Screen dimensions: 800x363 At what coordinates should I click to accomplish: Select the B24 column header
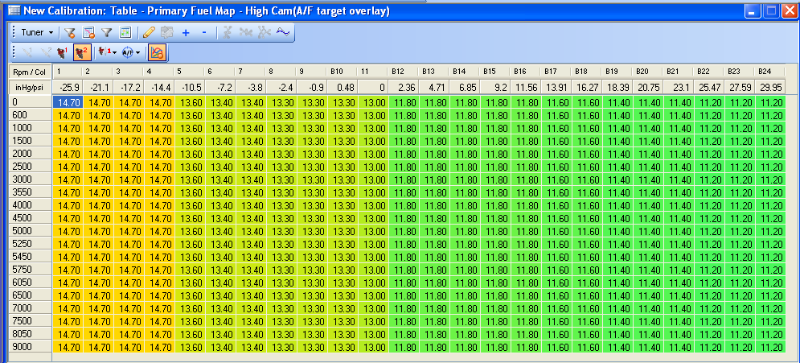(x=770, y=71)
